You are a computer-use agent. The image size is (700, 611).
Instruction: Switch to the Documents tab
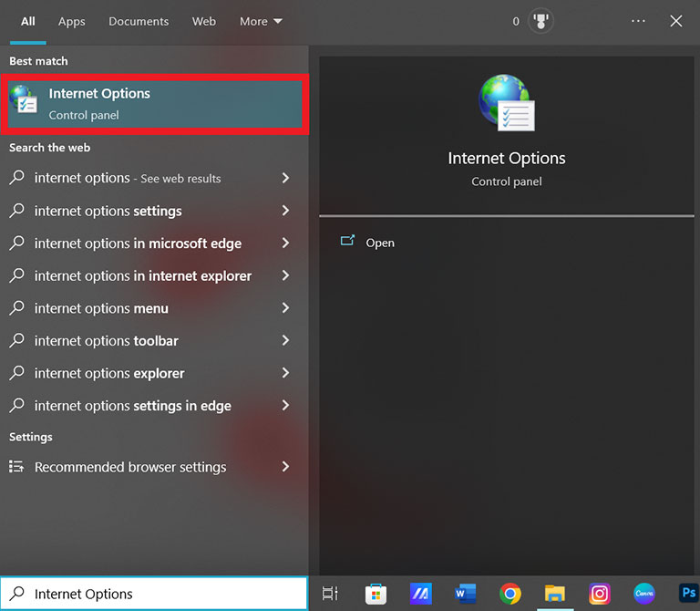[x=139, y=22]
